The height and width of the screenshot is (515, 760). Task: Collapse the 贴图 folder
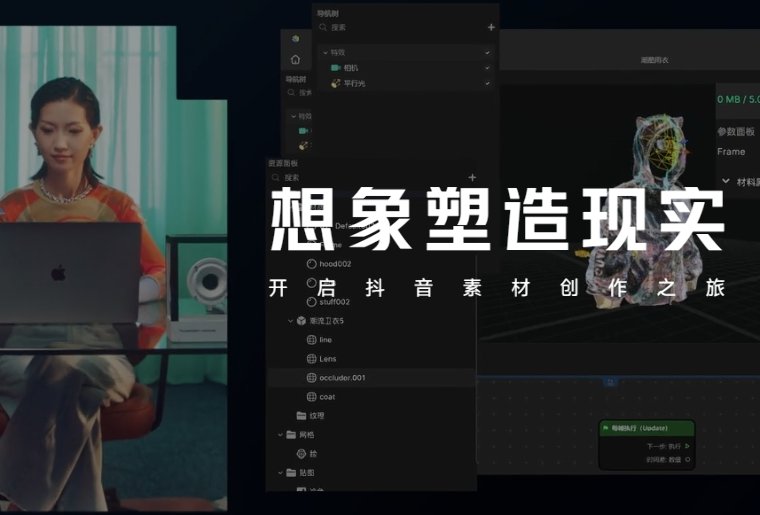click(280, 472)
